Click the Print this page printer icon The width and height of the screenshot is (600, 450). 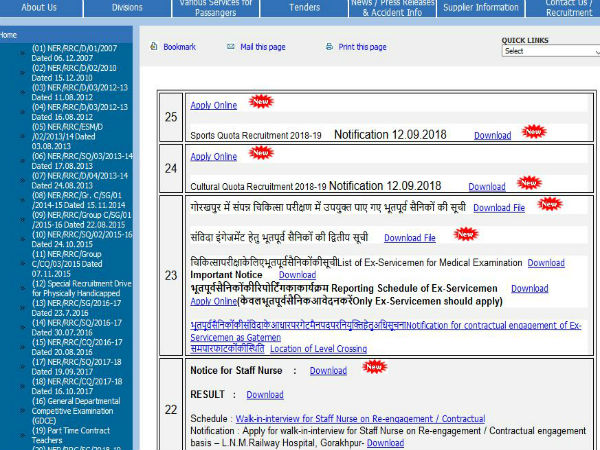(x=329, y=47)
